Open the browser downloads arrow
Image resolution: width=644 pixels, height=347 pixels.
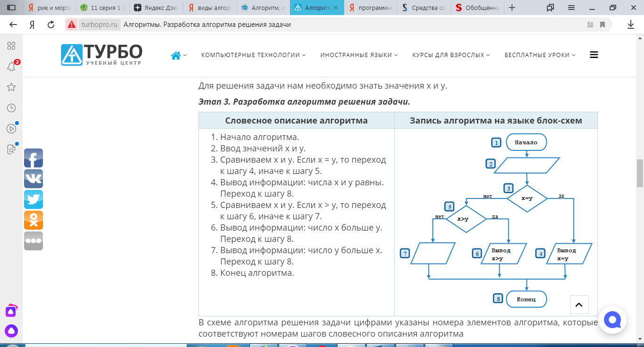pos(631,25)
